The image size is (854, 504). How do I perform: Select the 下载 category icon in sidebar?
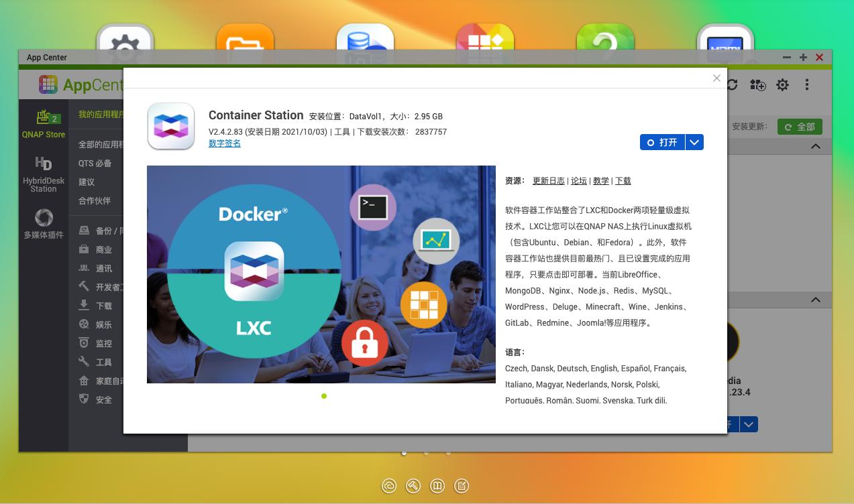point(84,306)
